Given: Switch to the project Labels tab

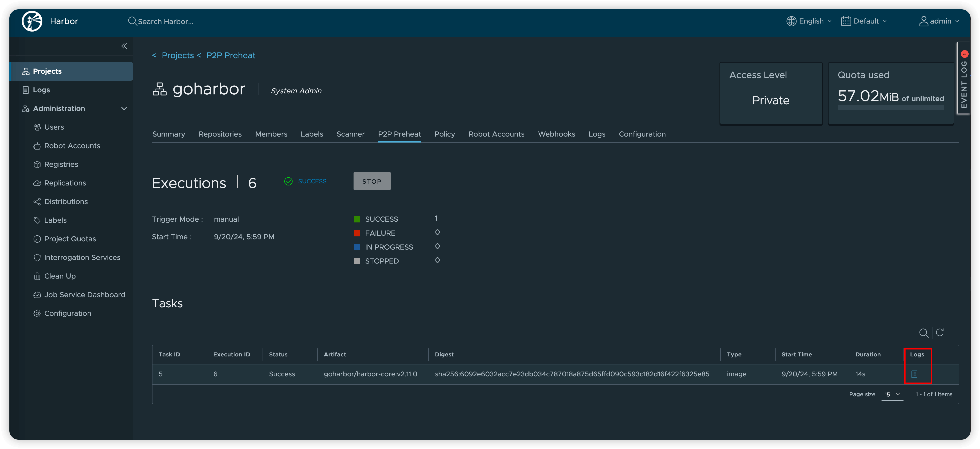Looking at the screenshot, I should (312, 134).
